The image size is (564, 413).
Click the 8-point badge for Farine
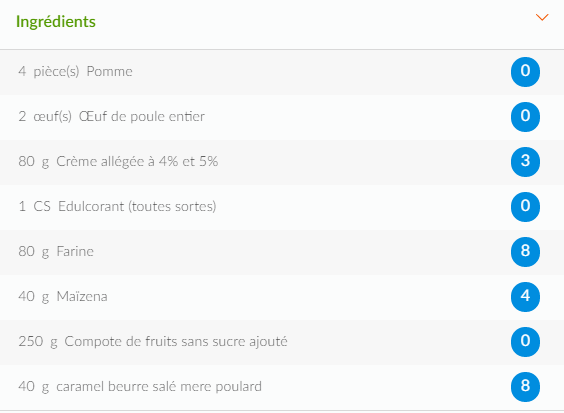tap(525, 251)
